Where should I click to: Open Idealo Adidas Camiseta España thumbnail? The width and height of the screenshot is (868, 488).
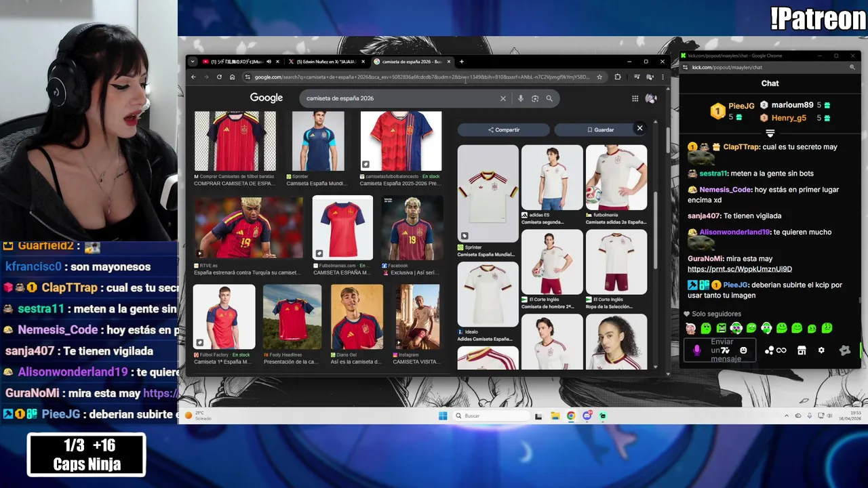[x=488, y=294]
